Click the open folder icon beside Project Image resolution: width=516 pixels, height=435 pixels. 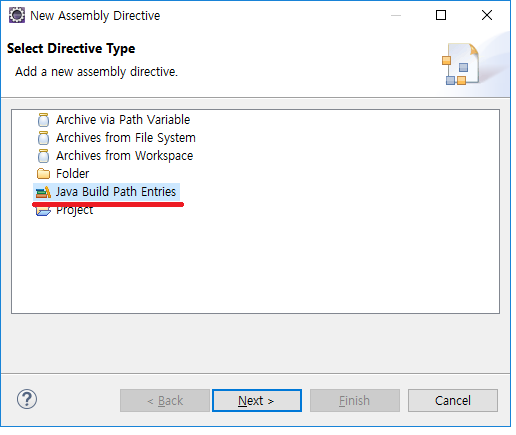[x=43, y=211]
